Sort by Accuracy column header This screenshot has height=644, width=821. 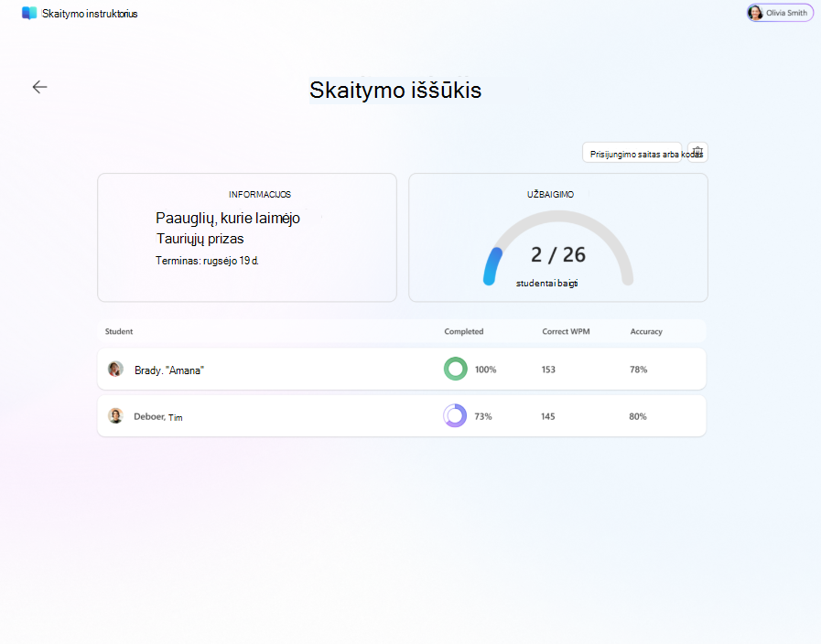click(x=646, y=331)
